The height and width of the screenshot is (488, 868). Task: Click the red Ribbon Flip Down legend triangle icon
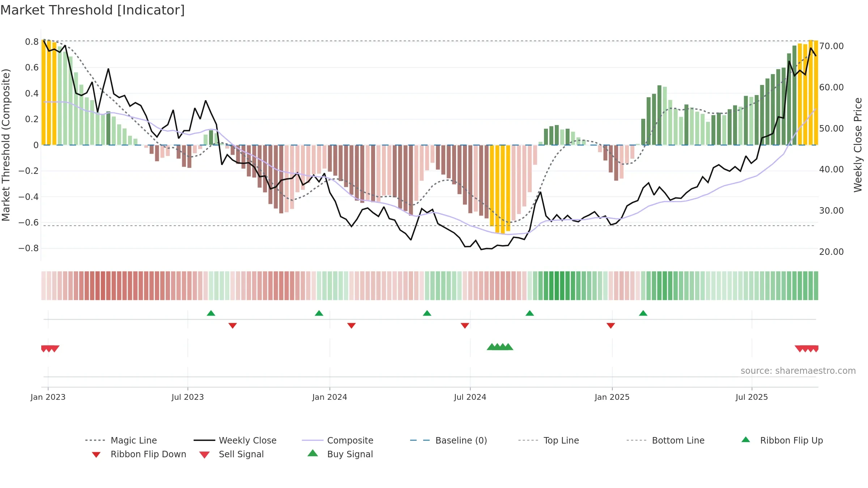[96, 455]
